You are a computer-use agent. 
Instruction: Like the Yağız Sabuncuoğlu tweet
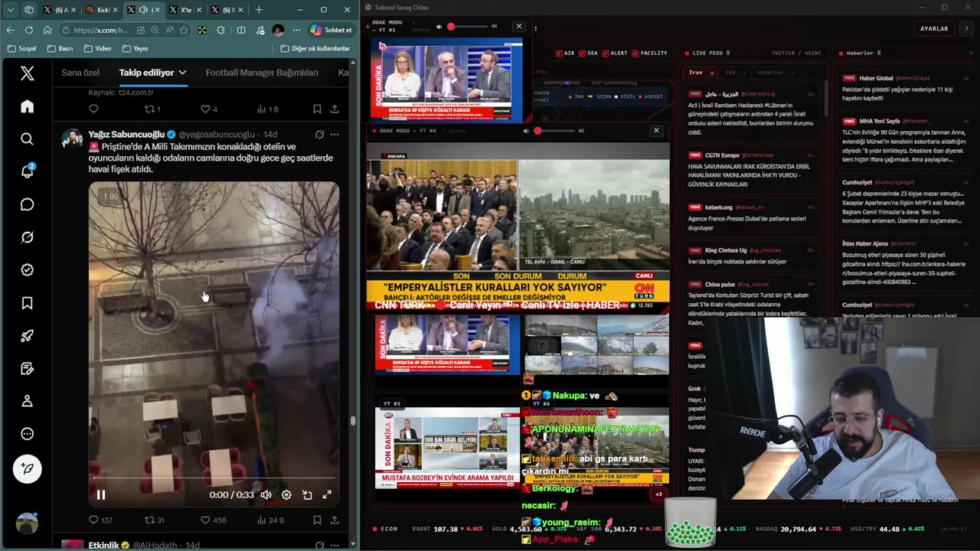point(213,520)
